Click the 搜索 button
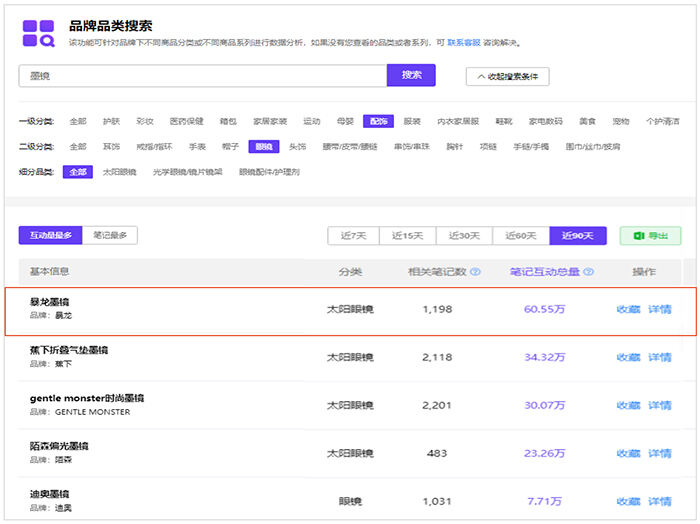The width and height of the screenshot is (700, 524). tap(412, 76)
